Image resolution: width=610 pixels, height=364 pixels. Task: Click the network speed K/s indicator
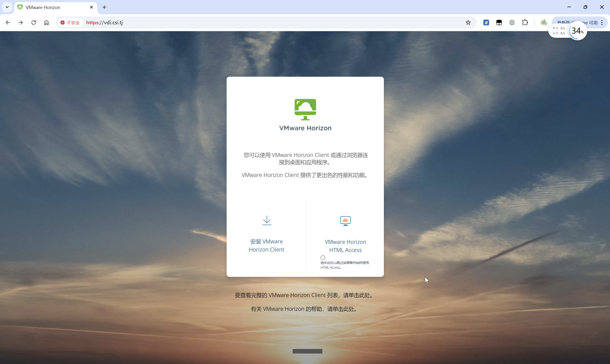559,31
